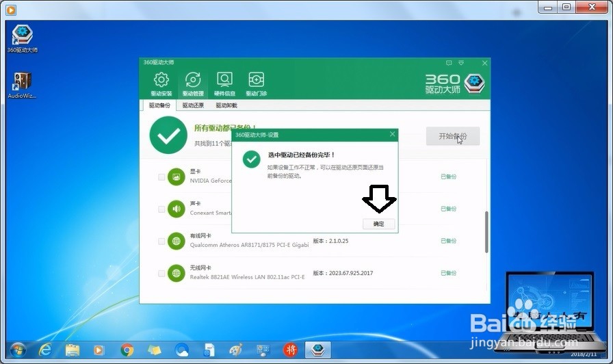
Task: Click 已备份 status for 显卡 row
Action: (x=448, y=177)
